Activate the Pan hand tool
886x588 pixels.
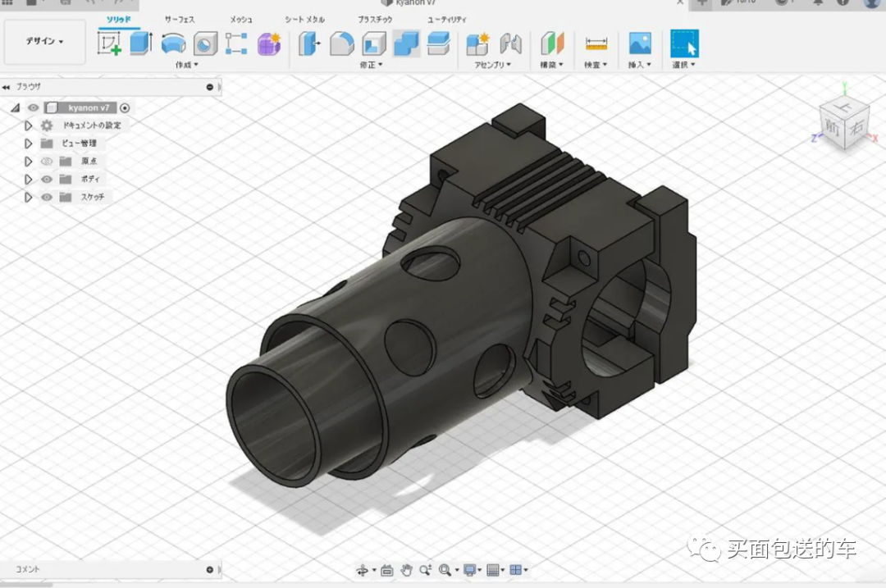point(406,571)
